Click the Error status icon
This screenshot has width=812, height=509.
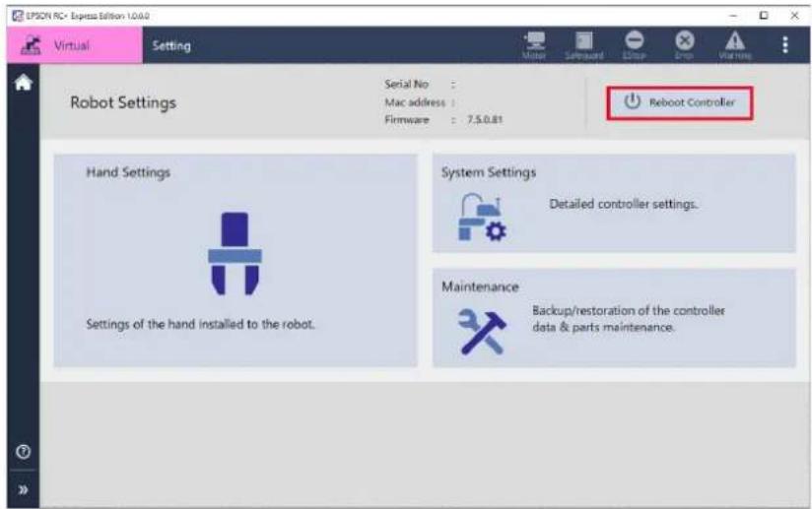[685, 45]
